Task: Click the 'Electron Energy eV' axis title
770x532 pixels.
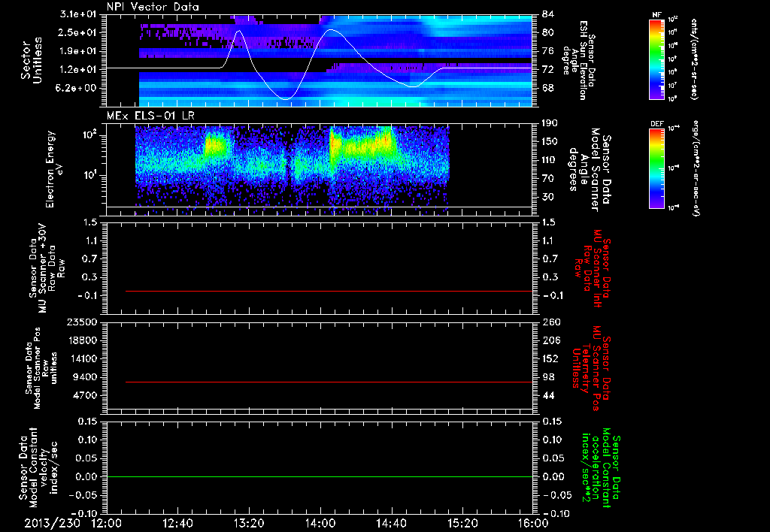Action: pos(55,169)
